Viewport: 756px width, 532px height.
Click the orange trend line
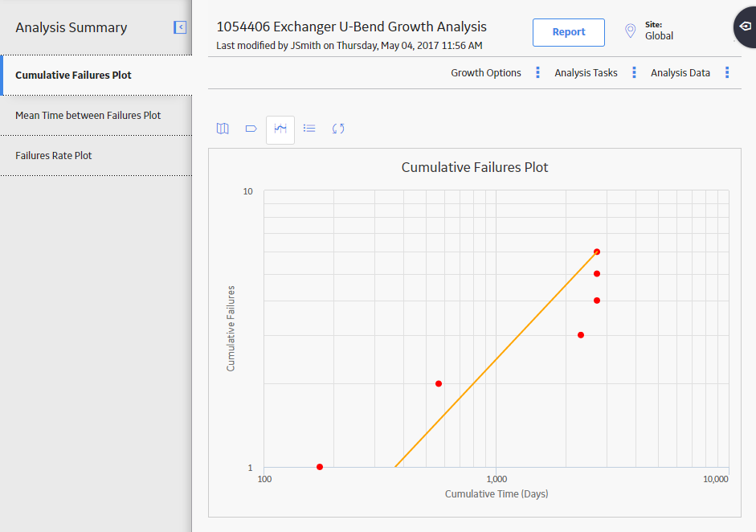pyautogui.click(x=496, y=359)
